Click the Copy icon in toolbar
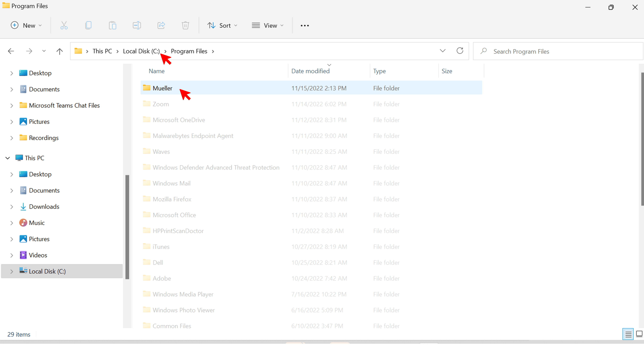 (88, 25)
